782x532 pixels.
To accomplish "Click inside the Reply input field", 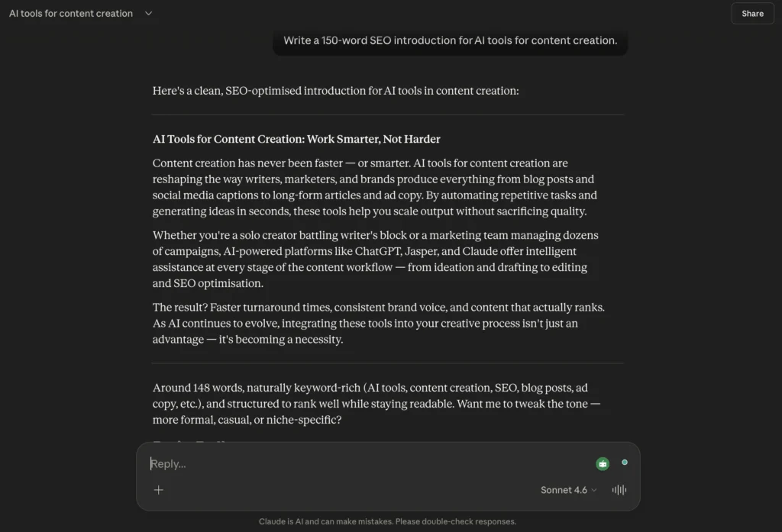I will point(305,463).
